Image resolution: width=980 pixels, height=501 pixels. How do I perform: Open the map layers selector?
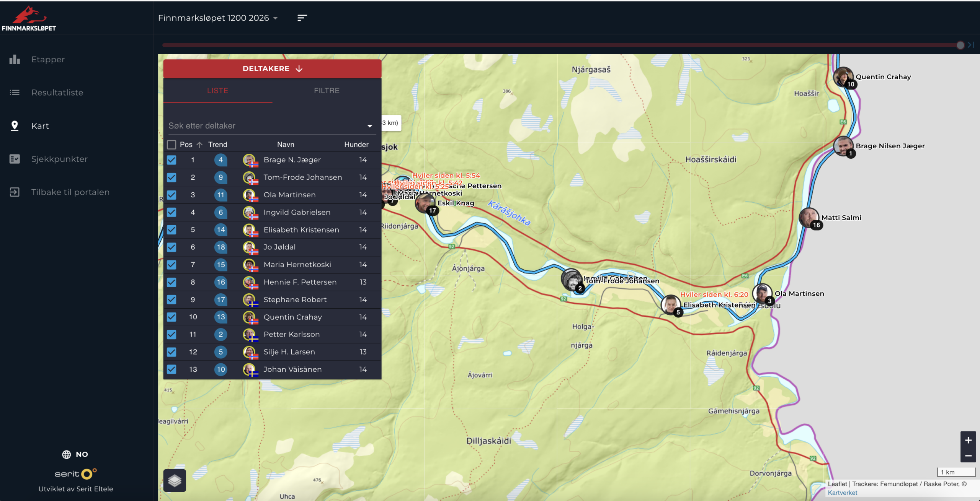click(x=175, y=480)
